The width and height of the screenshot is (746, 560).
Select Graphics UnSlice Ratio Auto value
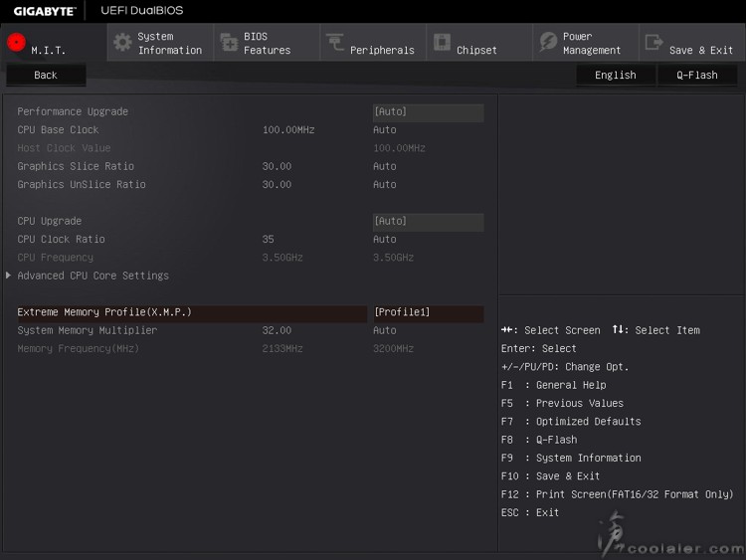tap(384, 185)
